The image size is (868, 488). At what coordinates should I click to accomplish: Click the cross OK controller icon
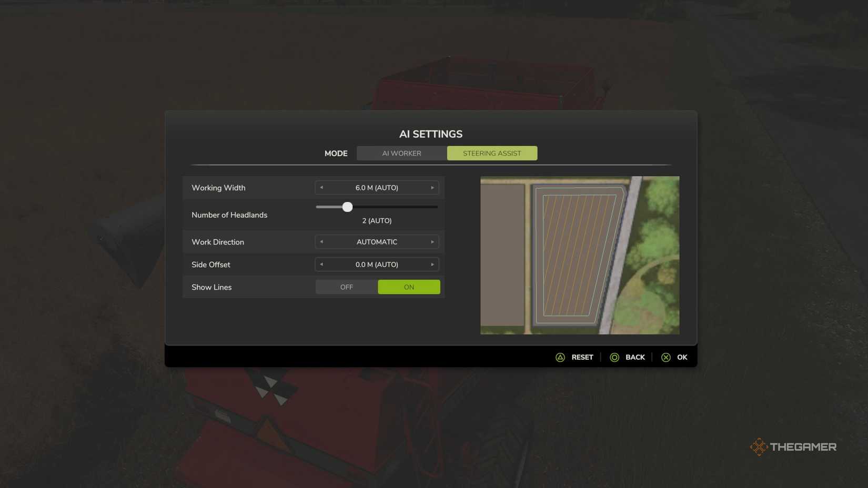666,357
